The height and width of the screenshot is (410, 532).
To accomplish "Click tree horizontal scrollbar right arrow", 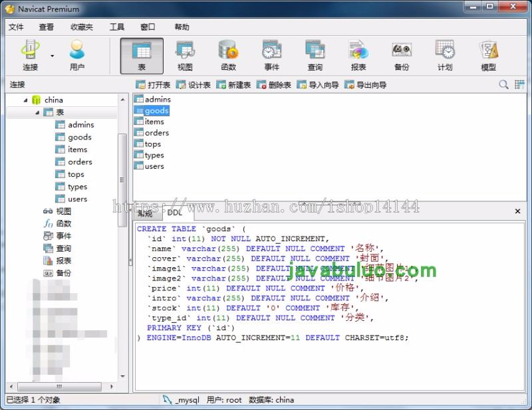I will tap(111, 387).
